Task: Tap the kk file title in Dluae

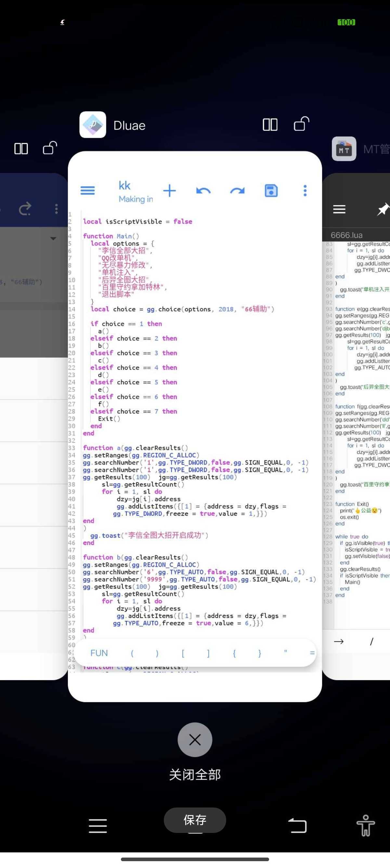Action: coord(124,185)
